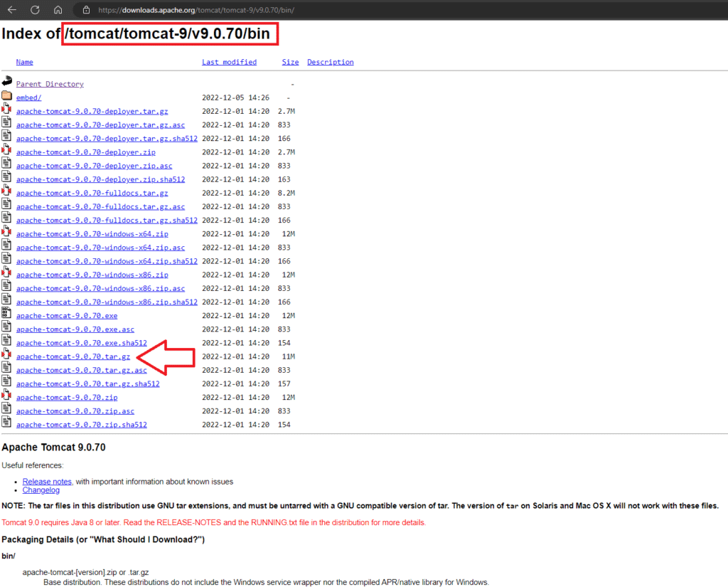The width and height of the screenshot is (728, 587).
Task: Click document icon beside apache-tomcat-9.0.70.exe.asc
Action: click(6, 327)
